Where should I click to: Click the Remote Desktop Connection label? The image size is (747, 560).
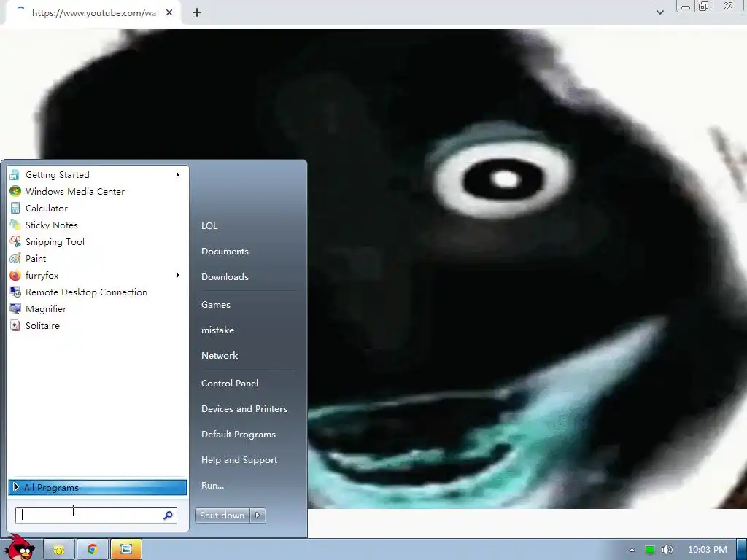point(86,292)
